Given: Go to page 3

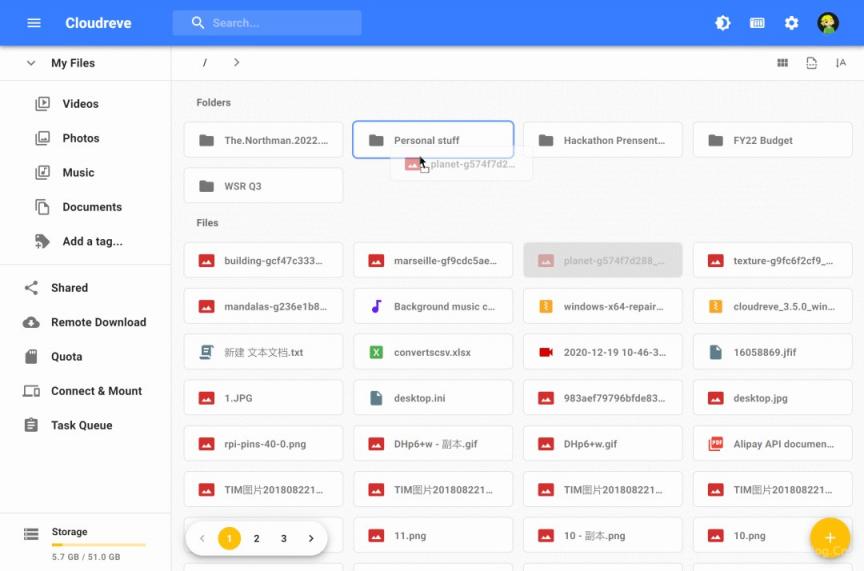Looking at the screenshot, I should [x=283, y=538].
